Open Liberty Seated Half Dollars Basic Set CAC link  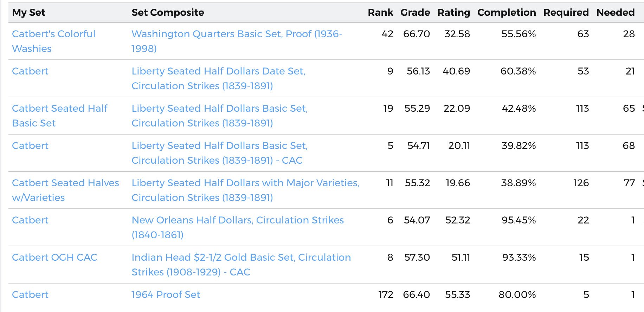[x=220, y=153]
